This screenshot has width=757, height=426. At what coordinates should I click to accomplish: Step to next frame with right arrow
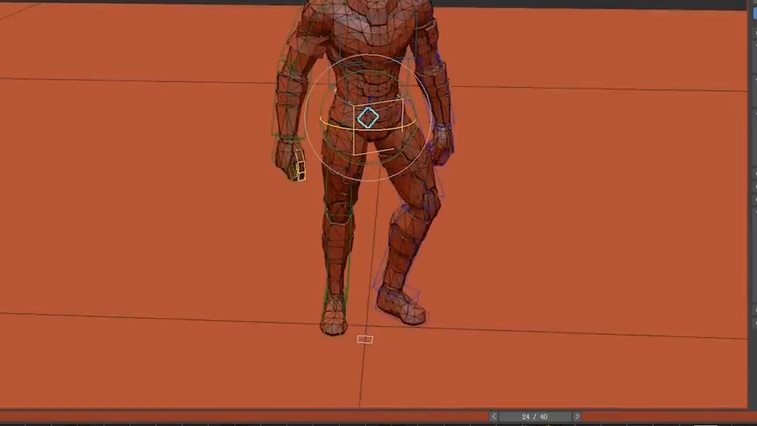(x=577, y=416)
